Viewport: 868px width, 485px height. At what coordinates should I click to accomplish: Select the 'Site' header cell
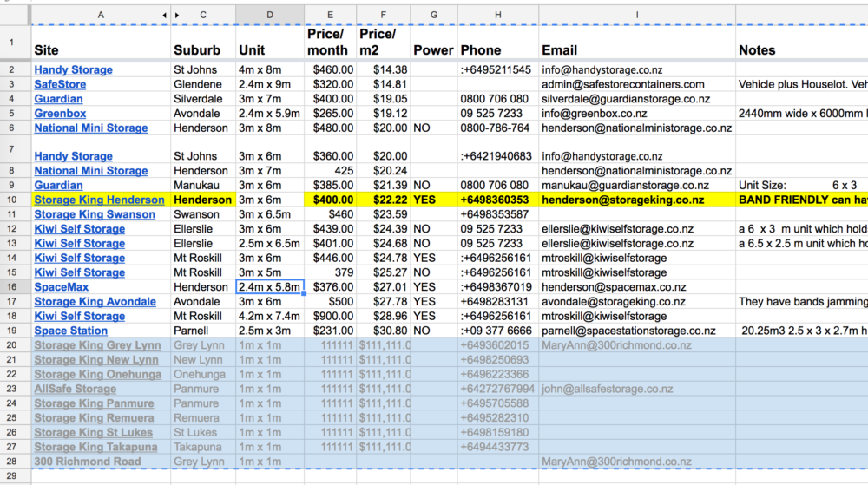(101, 42)
